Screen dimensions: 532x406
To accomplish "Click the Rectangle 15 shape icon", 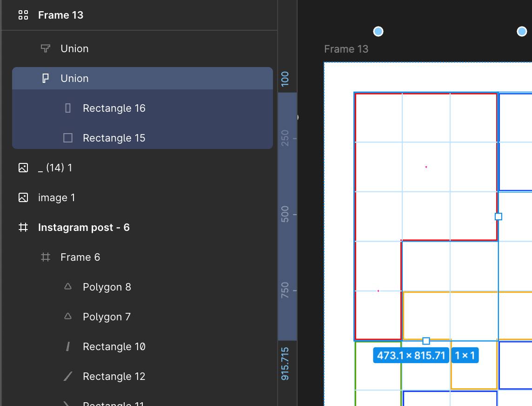I will tap(68, 138).
